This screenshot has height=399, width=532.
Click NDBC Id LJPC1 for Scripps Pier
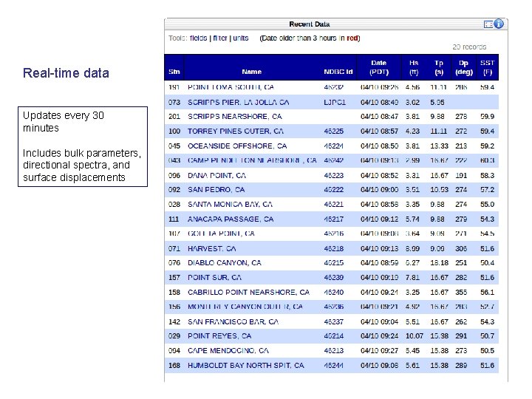click(x=335, y=102)
